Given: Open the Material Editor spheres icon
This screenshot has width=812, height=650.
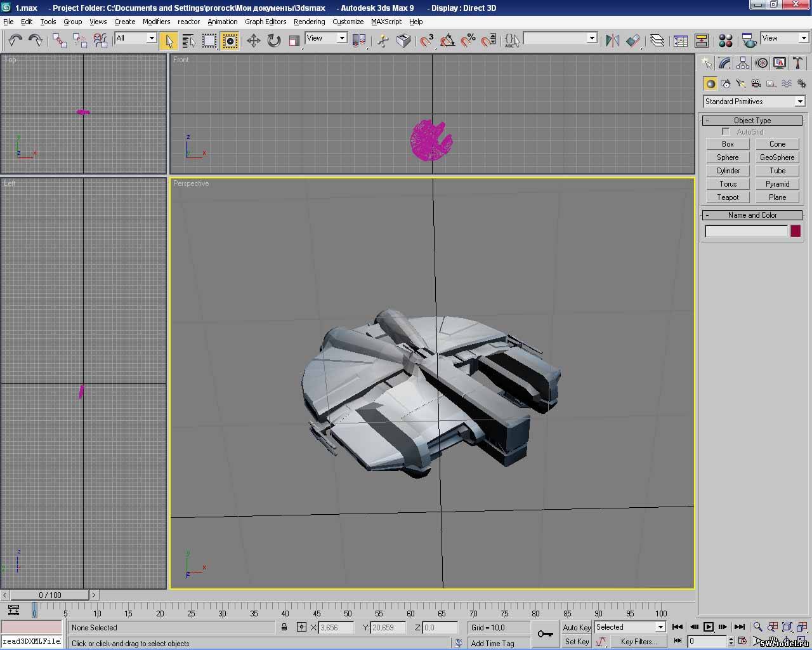Looking at the screenshot, I should pos(726,41).
